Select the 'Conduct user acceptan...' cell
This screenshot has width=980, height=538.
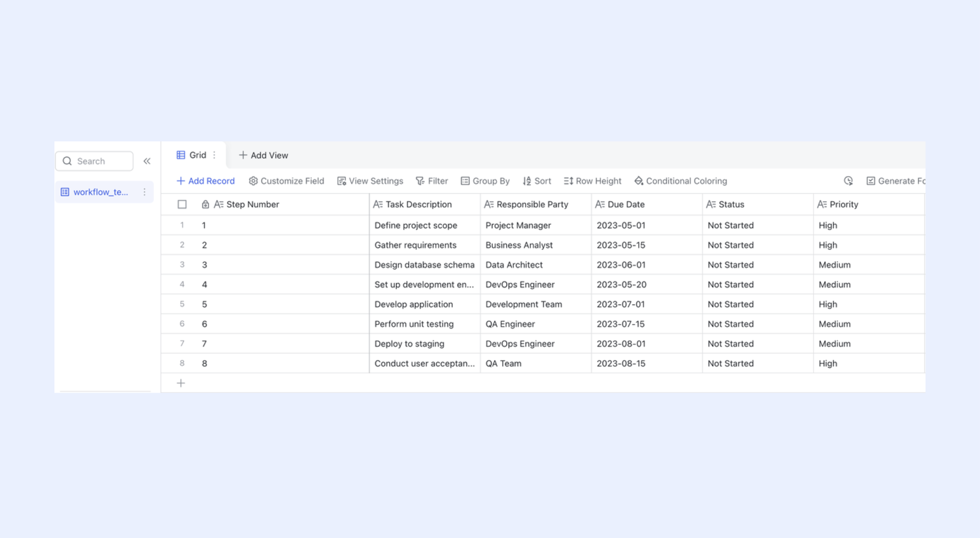[425, 364]
